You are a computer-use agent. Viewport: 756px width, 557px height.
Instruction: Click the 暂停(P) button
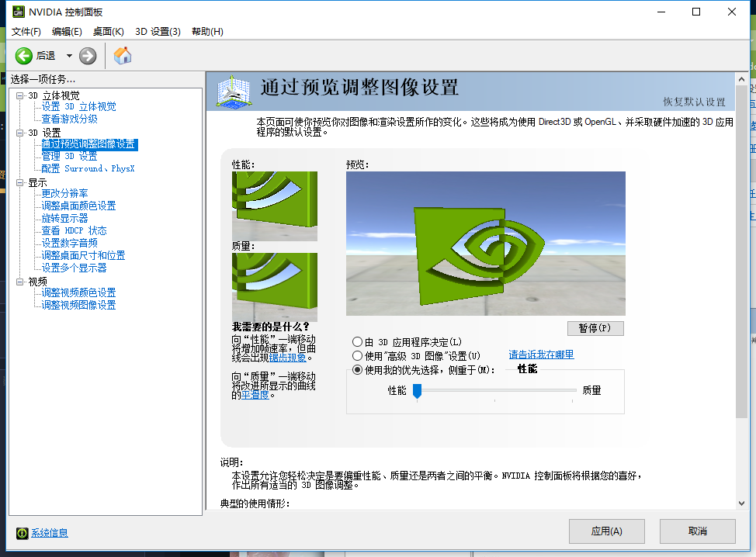[595, 328]
